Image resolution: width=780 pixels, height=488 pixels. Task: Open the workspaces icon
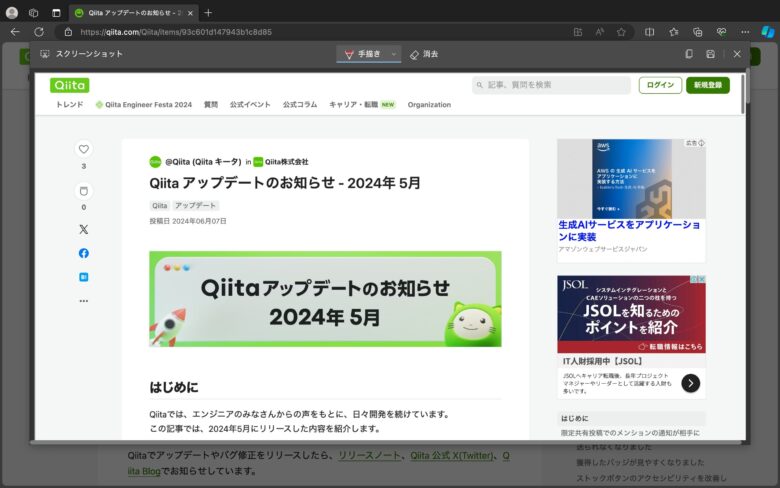coord(33,13)
